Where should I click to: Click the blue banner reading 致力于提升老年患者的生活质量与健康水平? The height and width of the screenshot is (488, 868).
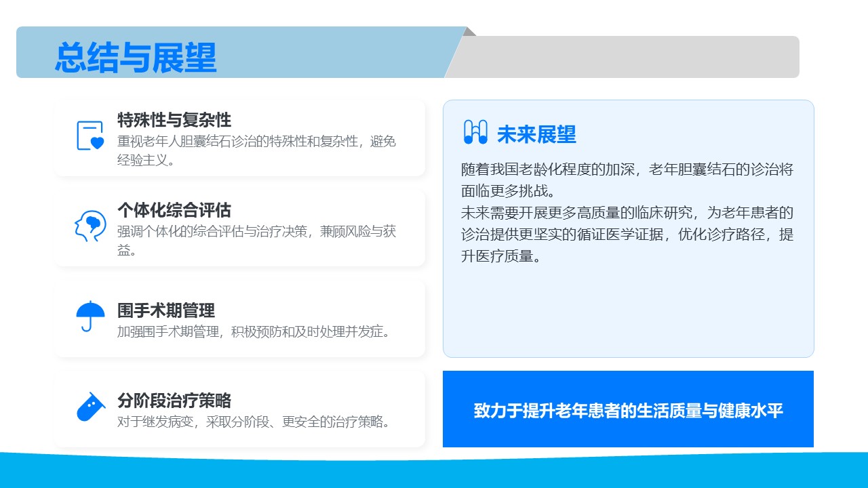(x=628, y=410)
